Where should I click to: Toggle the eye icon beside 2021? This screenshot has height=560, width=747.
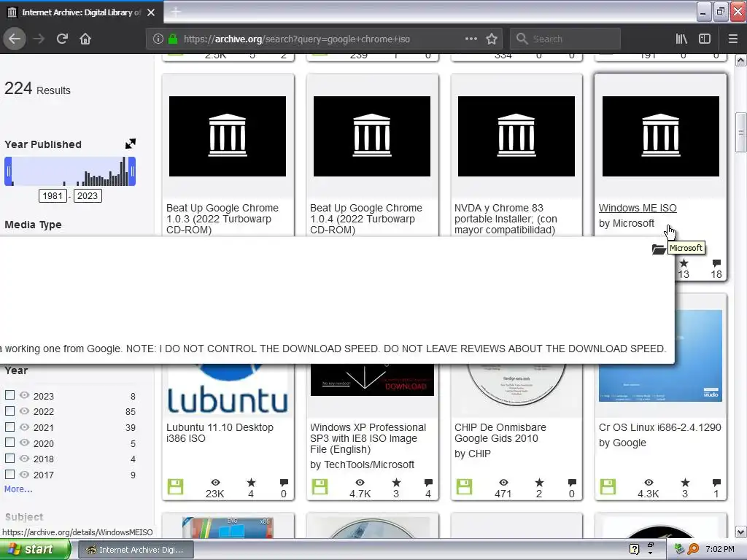[x=24, y=427]
